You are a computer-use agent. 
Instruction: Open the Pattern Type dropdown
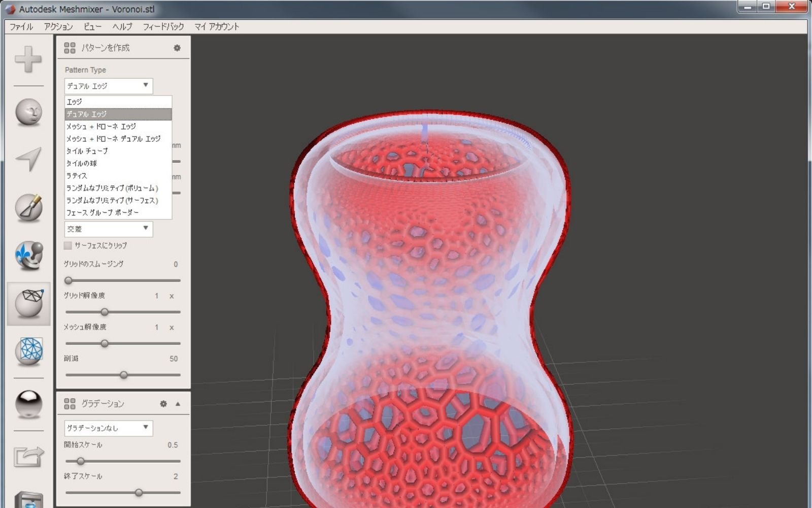point(108,86)
